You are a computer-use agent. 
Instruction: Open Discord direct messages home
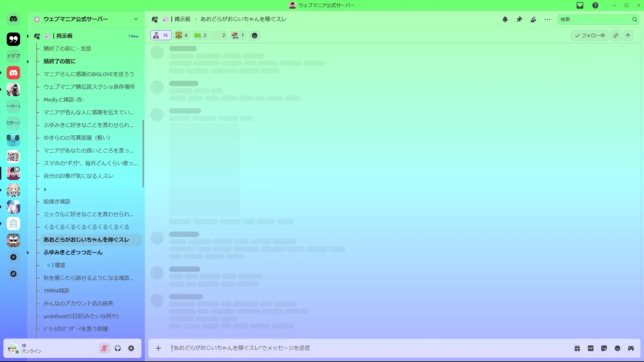pyautogui.click(x=13, y=19)
